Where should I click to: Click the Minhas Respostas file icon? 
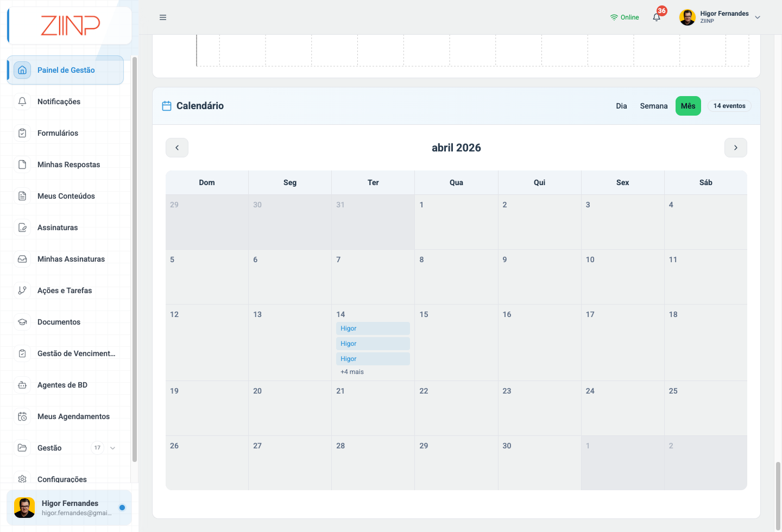click(22, 164)
